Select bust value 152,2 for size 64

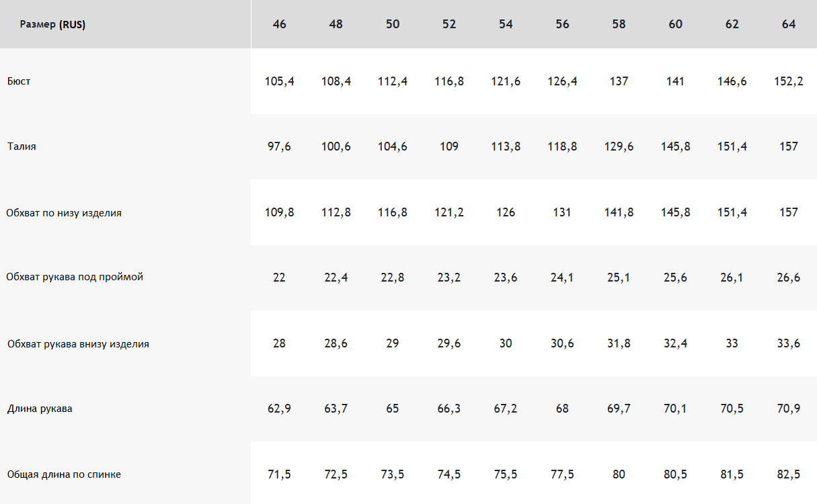pyautogui.click(x=789, y=81)
